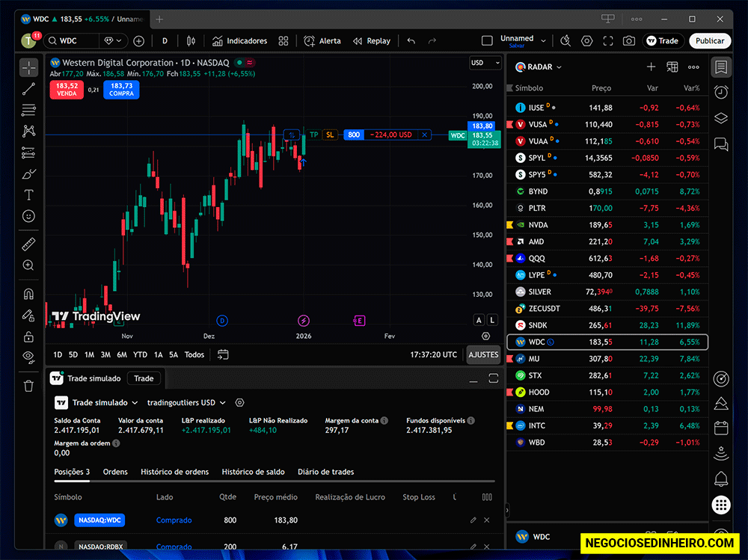Maximize the trading panel

[x=493, y=379]
